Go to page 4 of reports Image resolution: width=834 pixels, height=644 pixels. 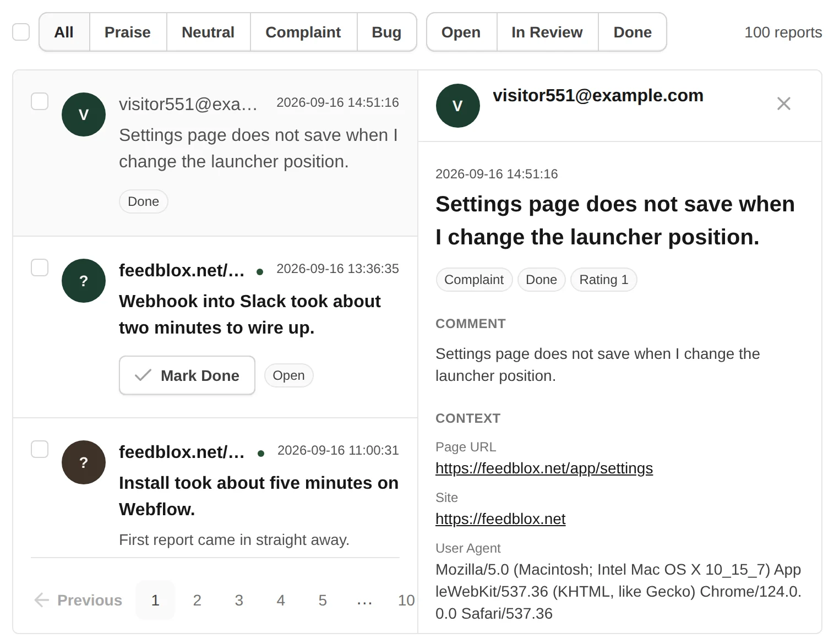281,600
